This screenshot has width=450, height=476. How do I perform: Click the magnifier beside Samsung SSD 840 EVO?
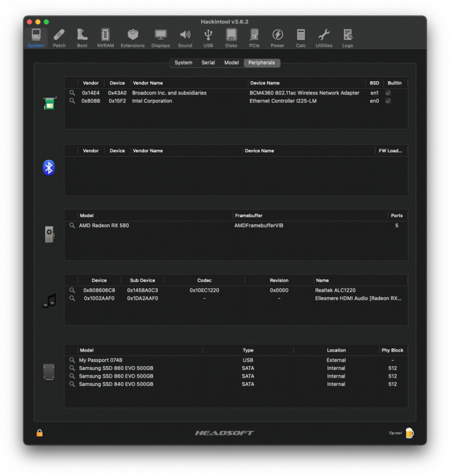[72, 384]
